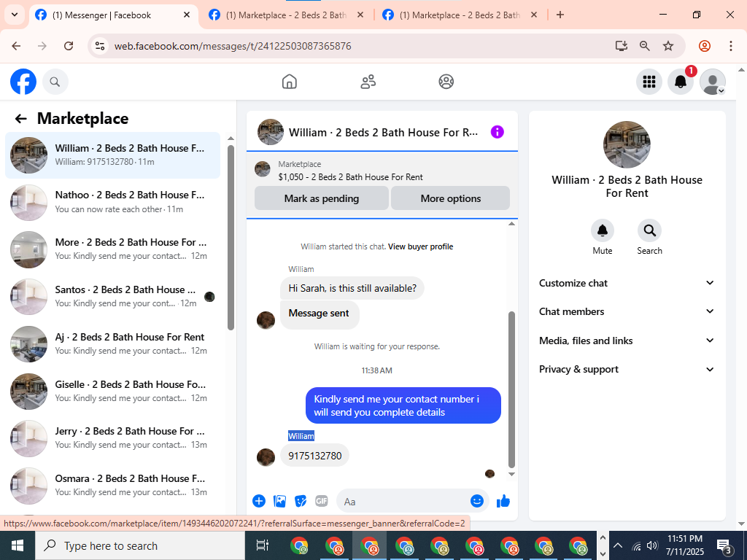Open the Windows Start menu
The image size is (747, 560).
(18, 545)
